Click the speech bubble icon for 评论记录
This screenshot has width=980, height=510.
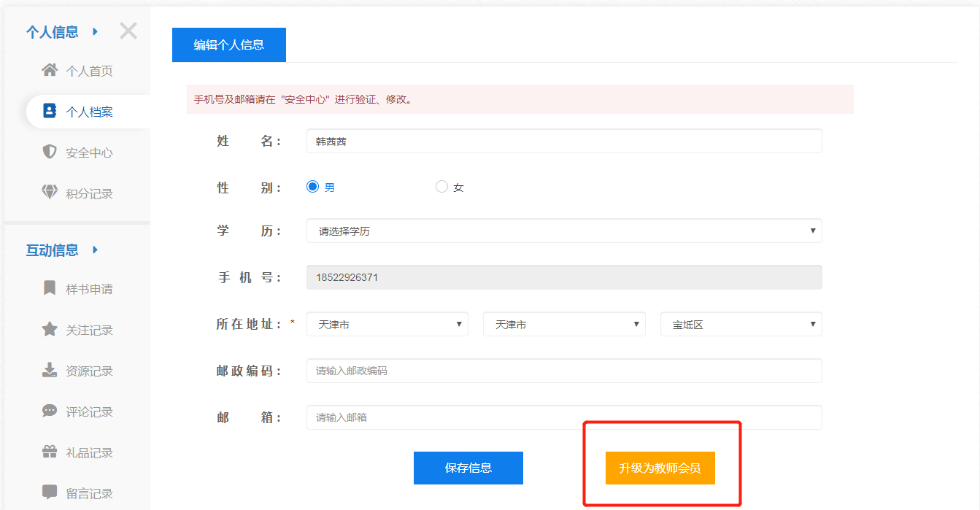49,411
